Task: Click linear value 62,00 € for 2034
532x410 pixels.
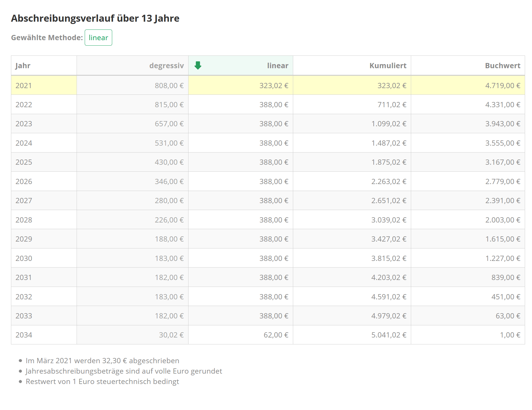Action: [x=276, y=335]
